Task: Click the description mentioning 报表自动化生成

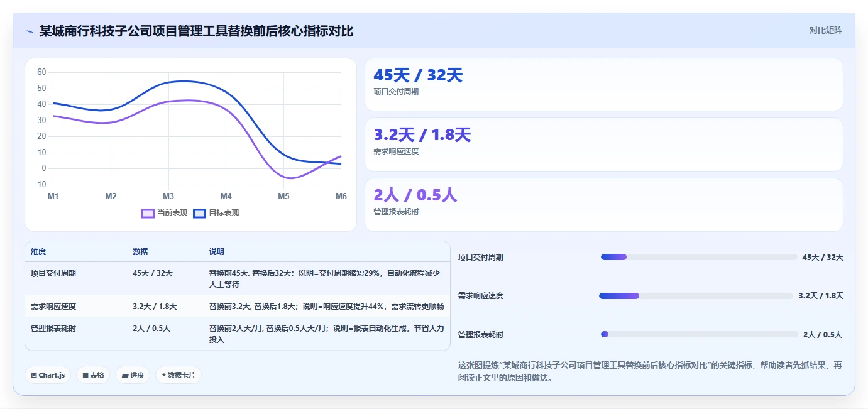Action: (327, 334)
